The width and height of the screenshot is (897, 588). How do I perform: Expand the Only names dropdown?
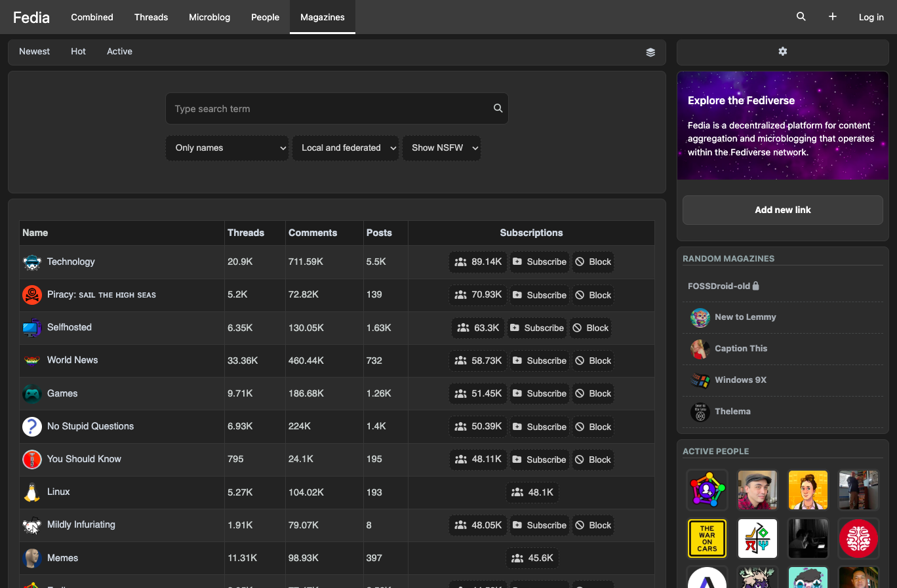tap(228, 148)
